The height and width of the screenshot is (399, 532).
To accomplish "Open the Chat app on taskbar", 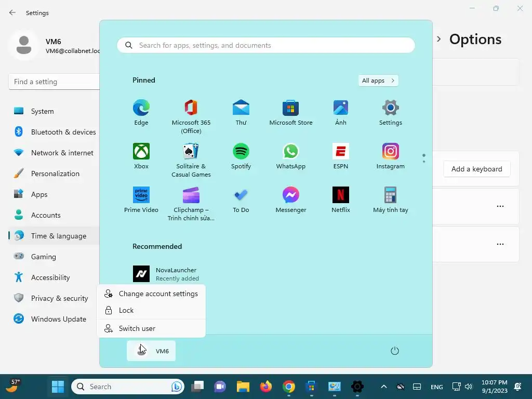I will (220, 387).
